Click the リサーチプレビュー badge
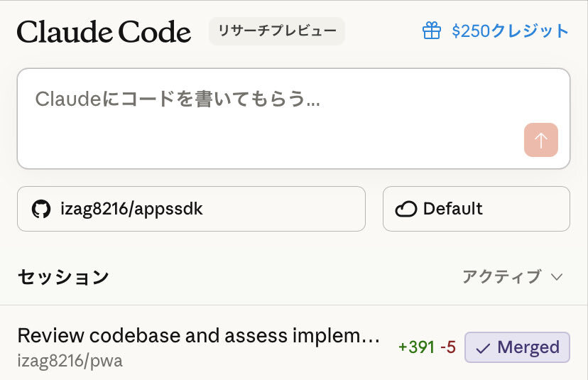Viewport: 588px width, 380px height. [x=276, y=31]
